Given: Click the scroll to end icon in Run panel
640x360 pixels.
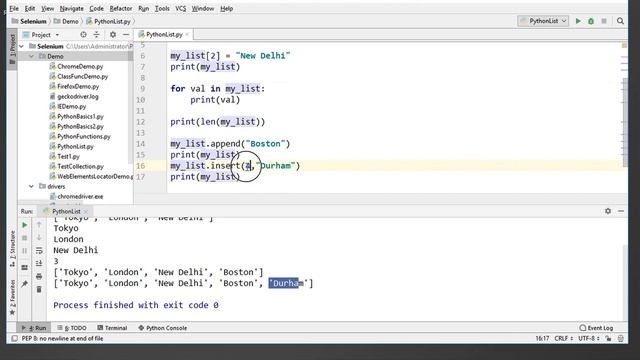Looking at the screenshot, I should pyautogui.click(x=39, y=263).
